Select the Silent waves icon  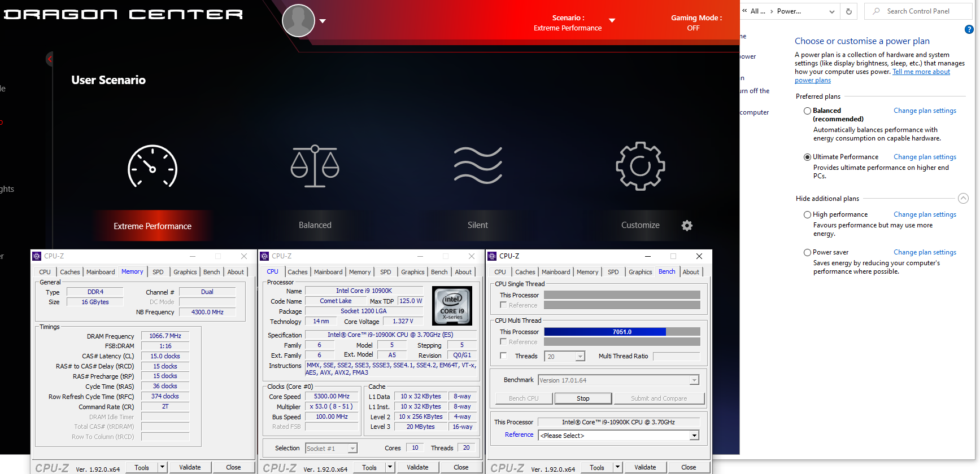(x=478, y=165)
